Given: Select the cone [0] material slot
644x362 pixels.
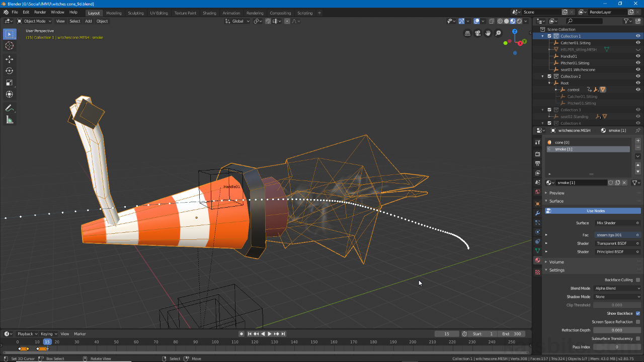Looking at the screenshot, I should coord(562,142).
